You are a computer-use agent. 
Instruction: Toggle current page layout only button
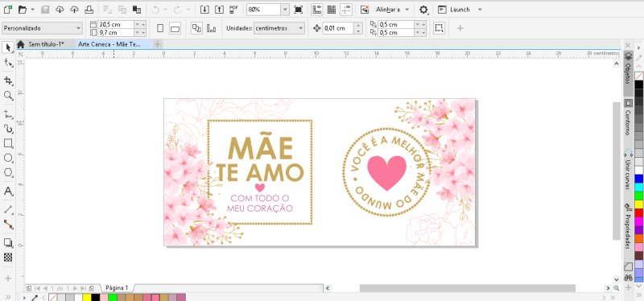212,28
